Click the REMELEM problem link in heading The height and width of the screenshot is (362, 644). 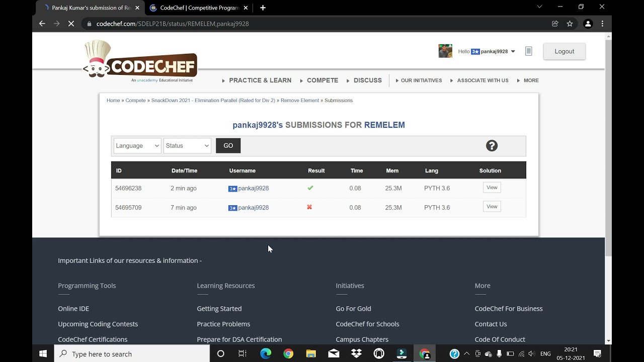pyautogui.click(x=384, y=125)
